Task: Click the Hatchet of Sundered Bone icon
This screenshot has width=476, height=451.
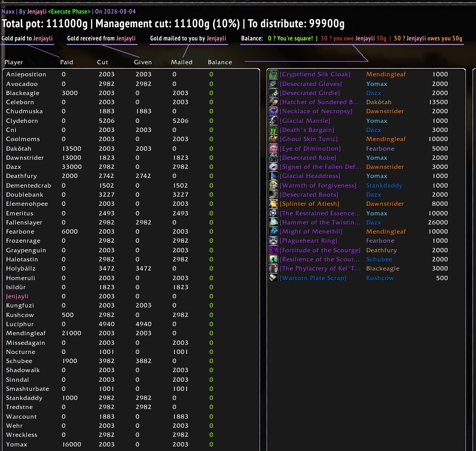Action: coord(273,102)
